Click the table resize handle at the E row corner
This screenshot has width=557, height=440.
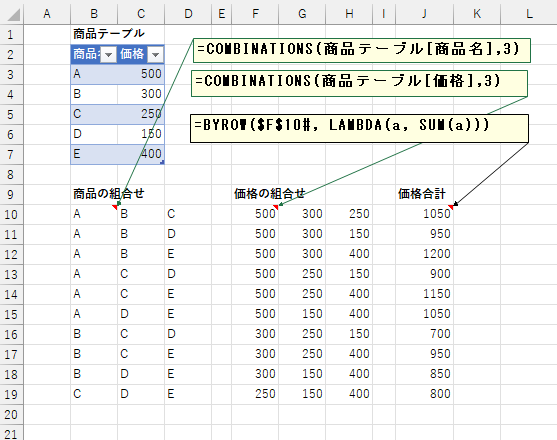[x=162, y=162]
